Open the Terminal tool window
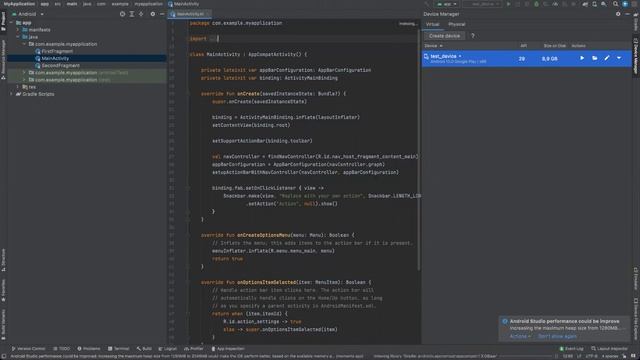 [118, 349]
